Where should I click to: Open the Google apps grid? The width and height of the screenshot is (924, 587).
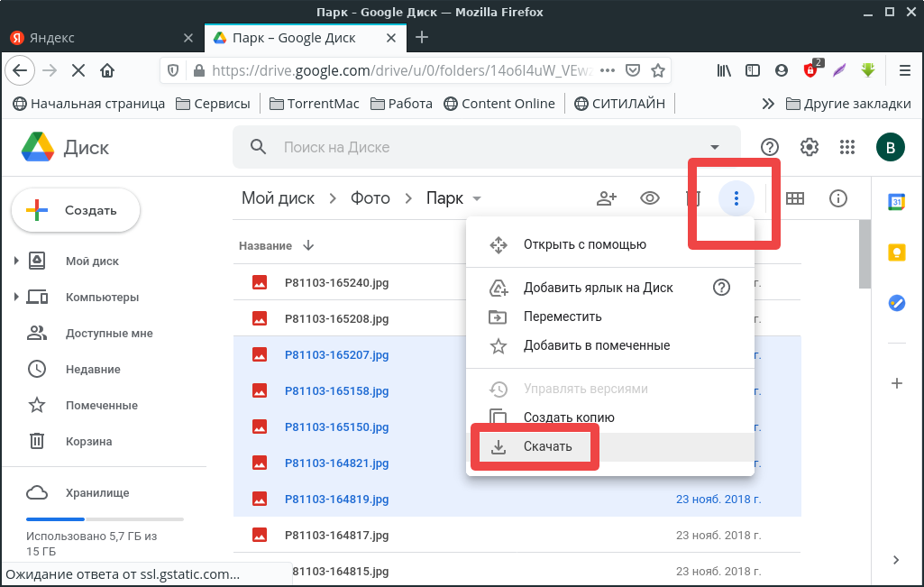coord(847,147)
